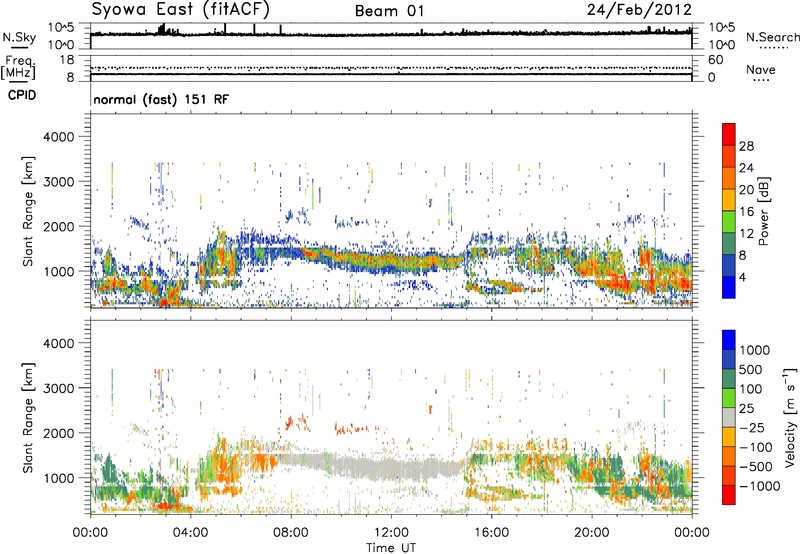Select the '16' label on the Power scale
Viewport: 800px width, 554px height.
coord(746,212)
